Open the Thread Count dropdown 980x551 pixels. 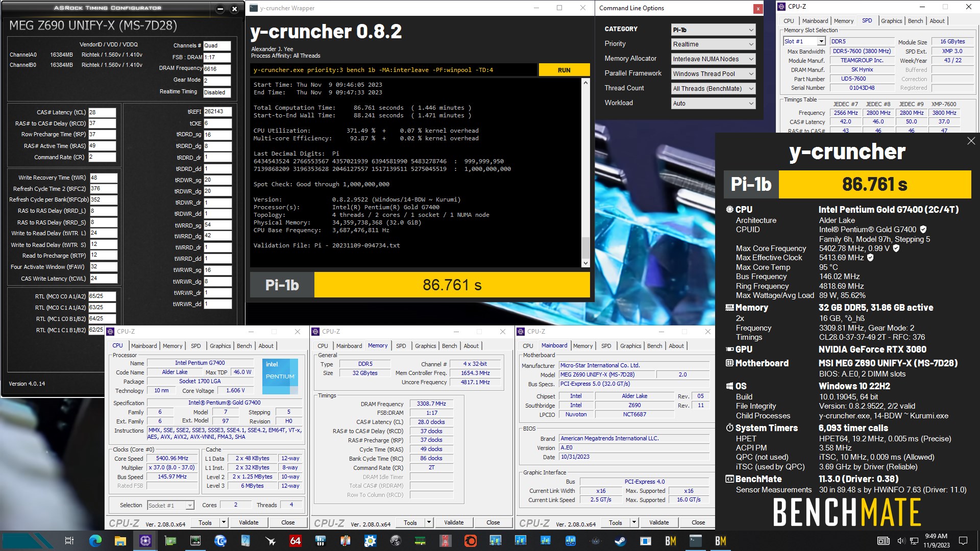point(713,89)
